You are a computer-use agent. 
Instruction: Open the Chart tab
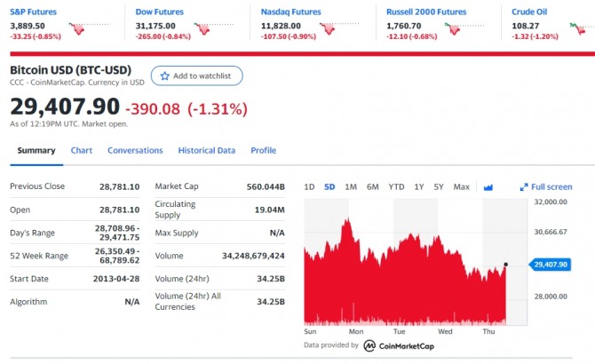click(82, 151)
